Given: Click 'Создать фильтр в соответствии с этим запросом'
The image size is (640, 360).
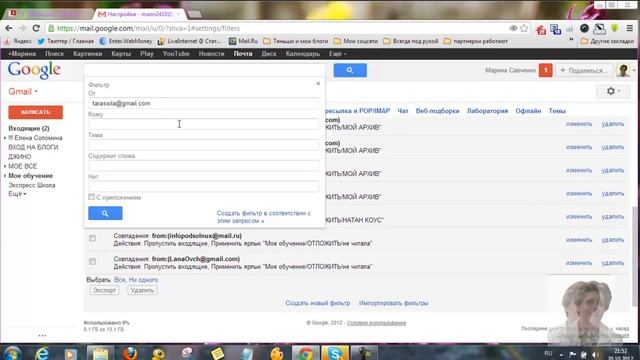Looking at the screenshot, I should click(x=264, y=217).
